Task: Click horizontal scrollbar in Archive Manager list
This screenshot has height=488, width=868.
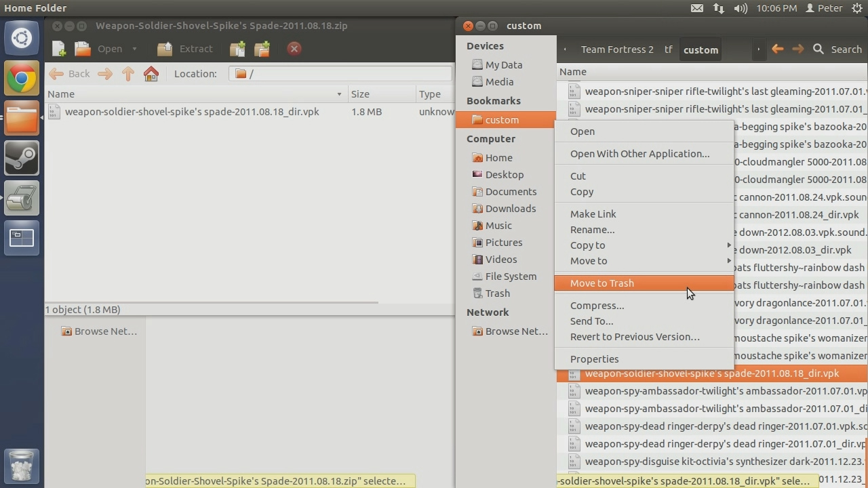Action: (212, 302)
